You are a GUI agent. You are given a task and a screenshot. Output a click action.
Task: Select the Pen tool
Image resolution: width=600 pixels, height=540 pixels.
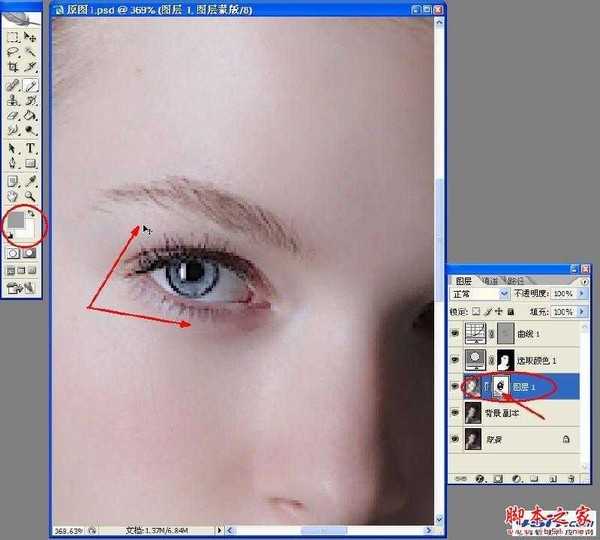coord(13,163)
